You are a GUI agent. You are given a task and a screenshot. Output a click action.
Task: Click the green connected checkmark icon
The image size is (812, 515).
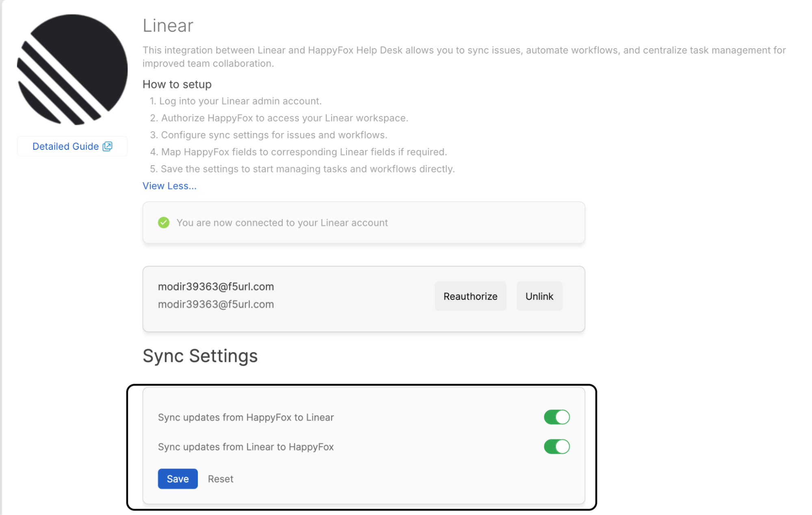click(164, 222)
